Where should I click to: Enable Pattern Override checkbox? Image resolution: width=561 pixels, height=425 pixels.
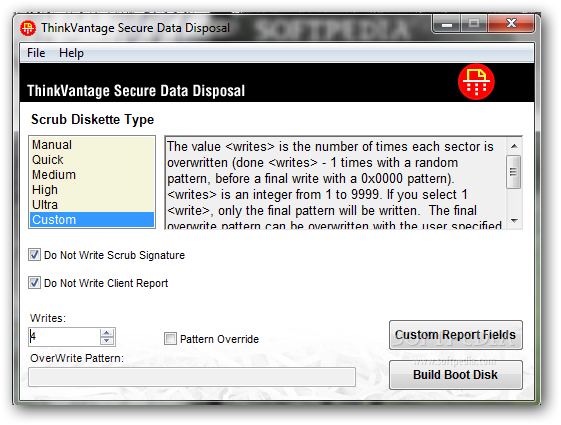170,338
